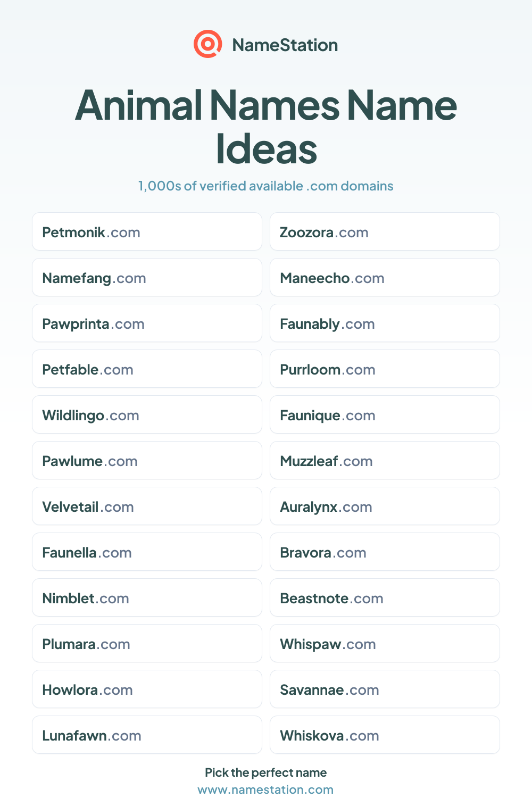Select the Whiskova.com domain card
This screenshot has height=798, width=532.
(x=385, y=735)
